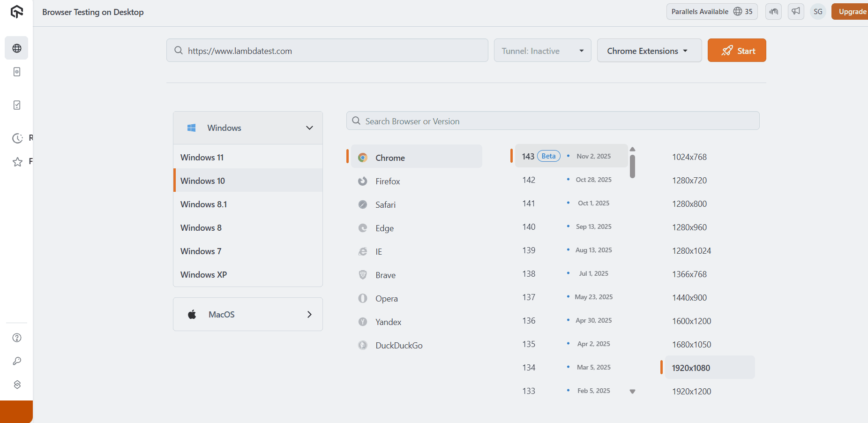868x423 pixels.
Task: Collapse the Windows OS list
Action: tap(309, 128)
